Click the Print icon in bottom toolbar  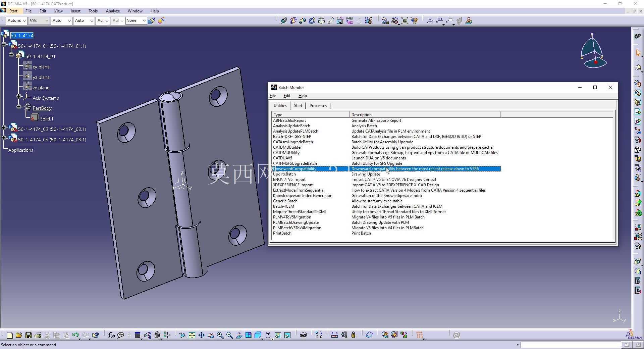point(38,335)
